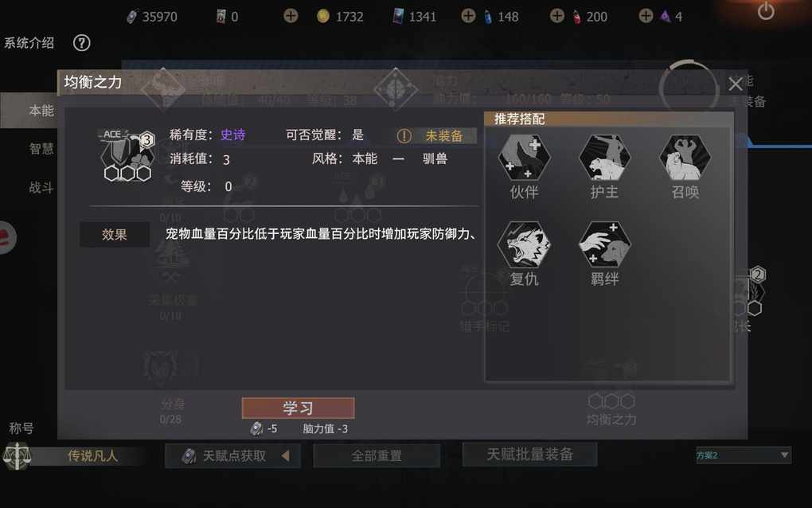Click the plus icon beside the gold coin count
The width and height of the screenshot is (812, 508).
tap(291, 16)
